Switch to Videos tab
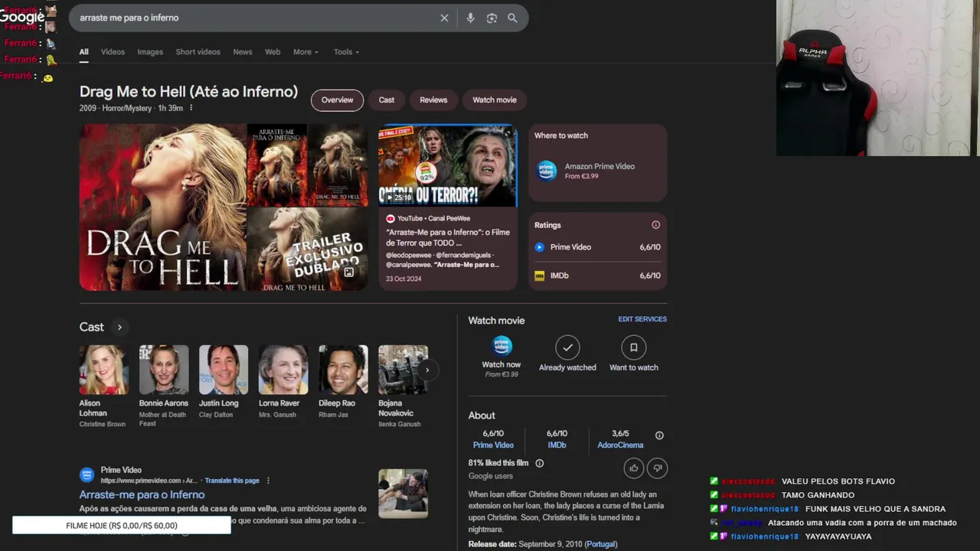The width and height of the screenshot is (980, 551). (x=113, y=52)
